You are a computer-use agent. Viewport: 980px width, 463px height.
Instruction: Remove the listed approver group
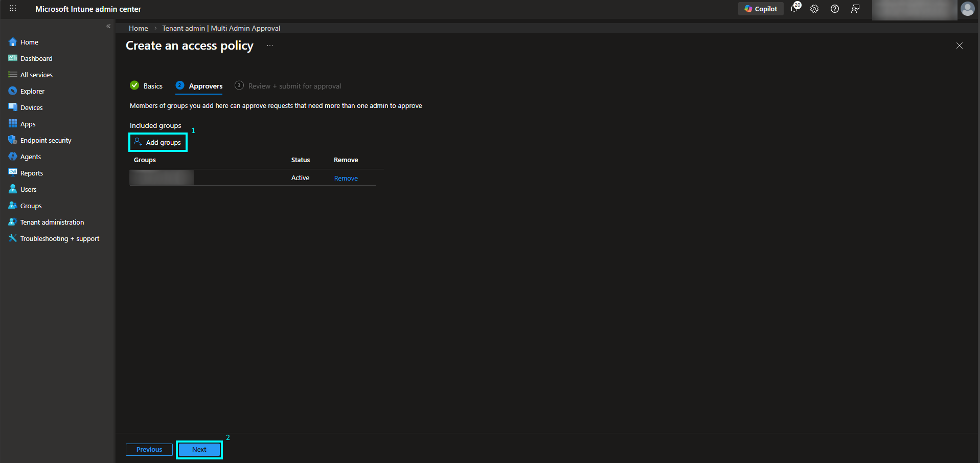tap(346, 178)
